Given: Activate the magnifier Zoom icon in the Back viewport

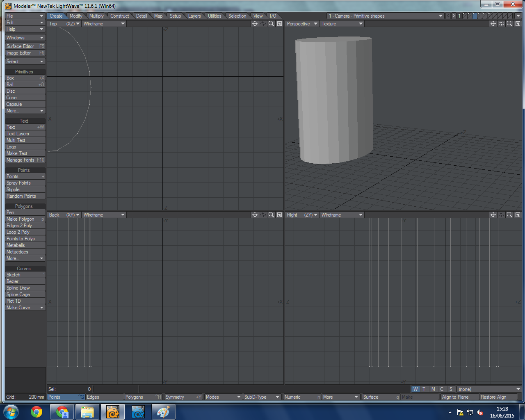Looking at the screenshot, I should [x=271, y=215].
